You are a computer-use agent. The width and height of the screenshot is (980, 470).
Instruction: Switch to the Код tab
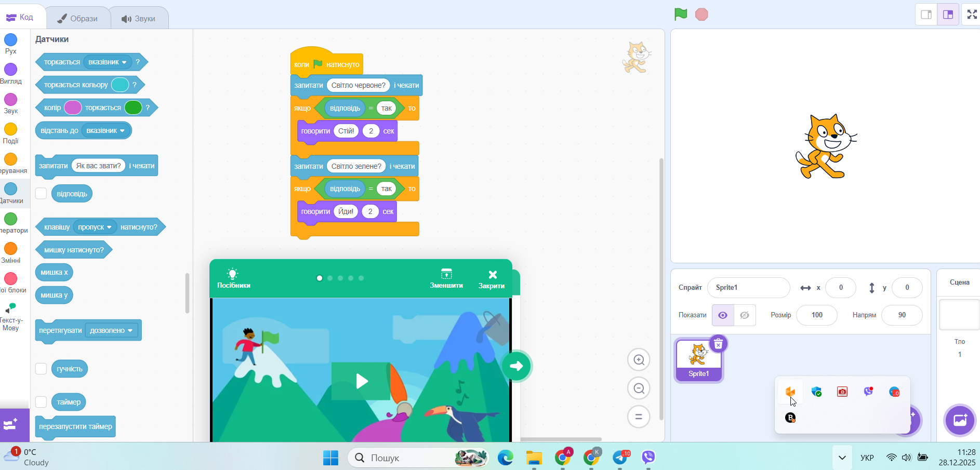[20, 17]
